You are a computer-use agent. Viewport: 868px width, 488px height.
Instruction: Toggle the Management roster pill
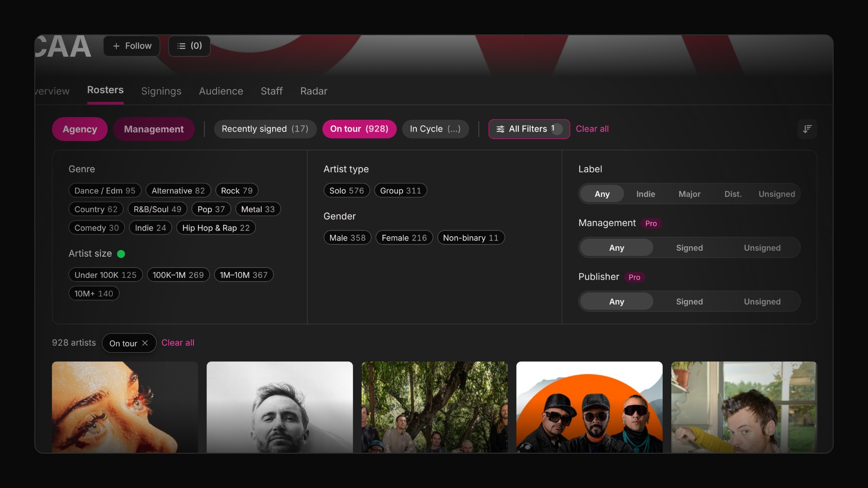154,129
